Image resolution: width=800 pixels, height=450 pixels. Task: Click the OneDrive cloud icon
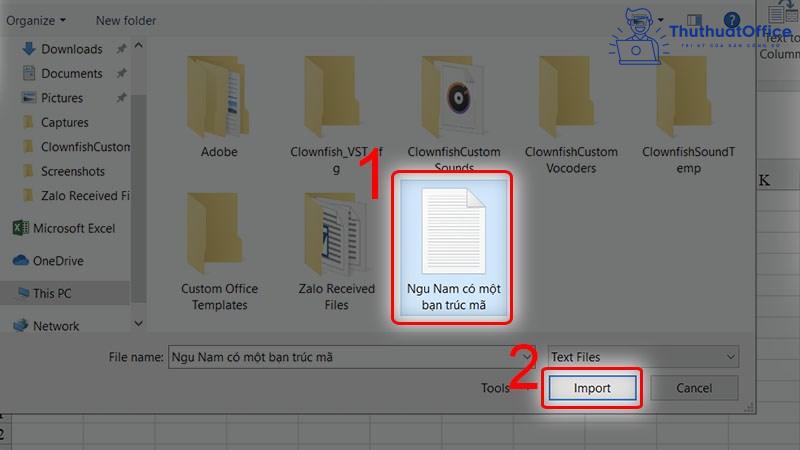(x=20, y=261)
